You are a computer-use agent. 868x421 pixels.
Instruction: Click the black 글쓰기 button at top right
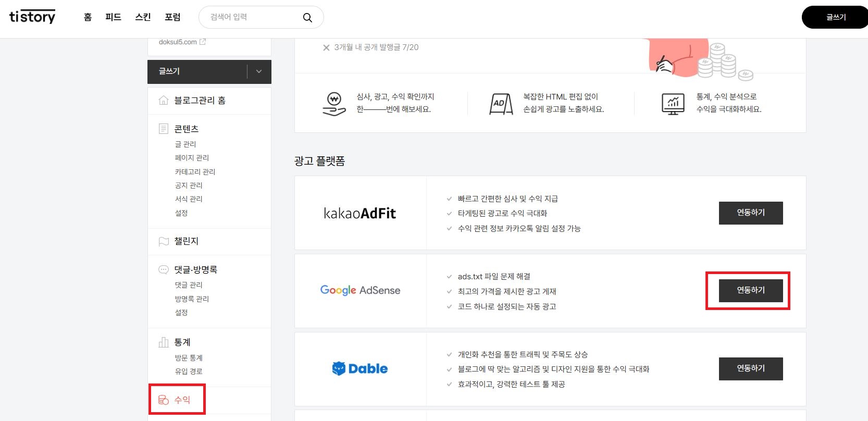(835, 17)
